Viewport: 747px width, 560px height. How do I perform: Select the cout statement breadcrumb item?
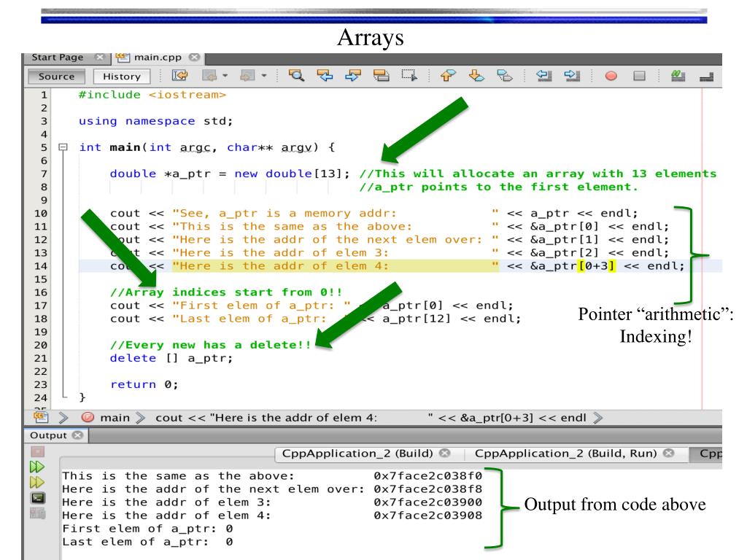tap(371, 418)
